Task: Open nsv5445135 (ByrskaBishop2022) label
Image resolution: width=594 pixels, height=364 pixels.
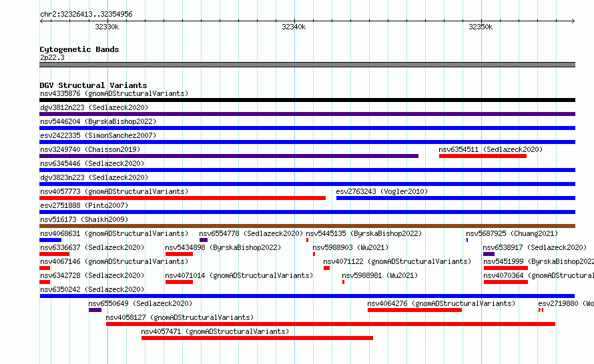Action: tap(364, 233)
